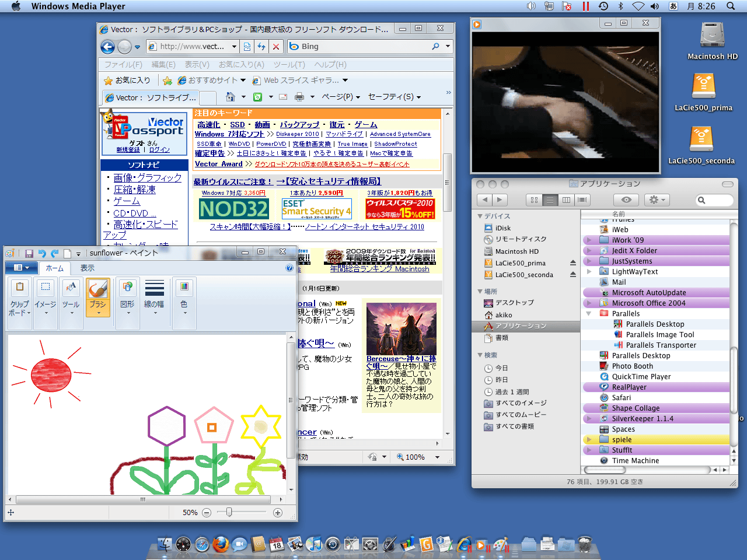
Task: Open the Finder action gear dropdown
Action: [x=657, y=200]
